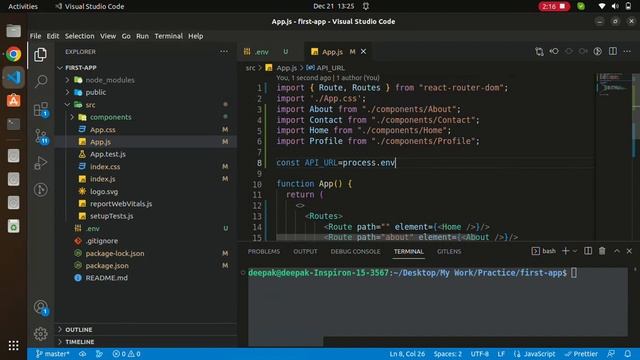Open the Help menu
Image resolution: width=640 pixels, height=360 pixels.
coord(196,36)
